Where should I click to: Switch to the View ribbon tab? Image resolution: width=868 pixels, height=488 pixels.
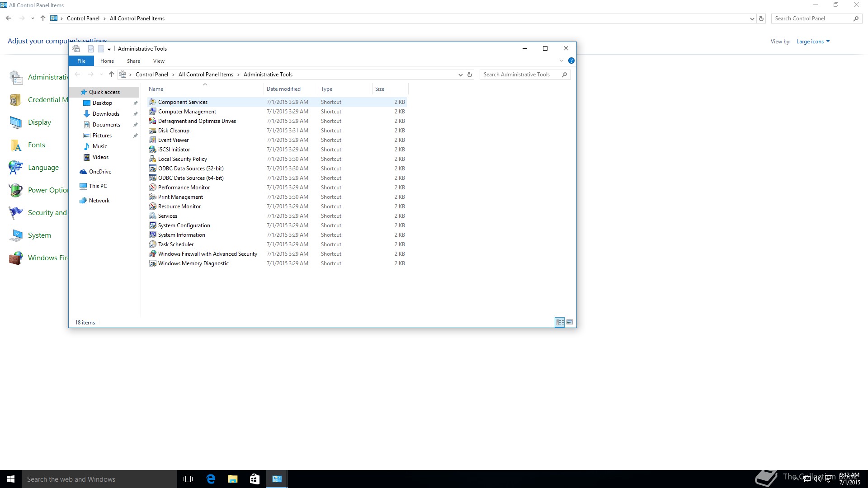point(159,61)
